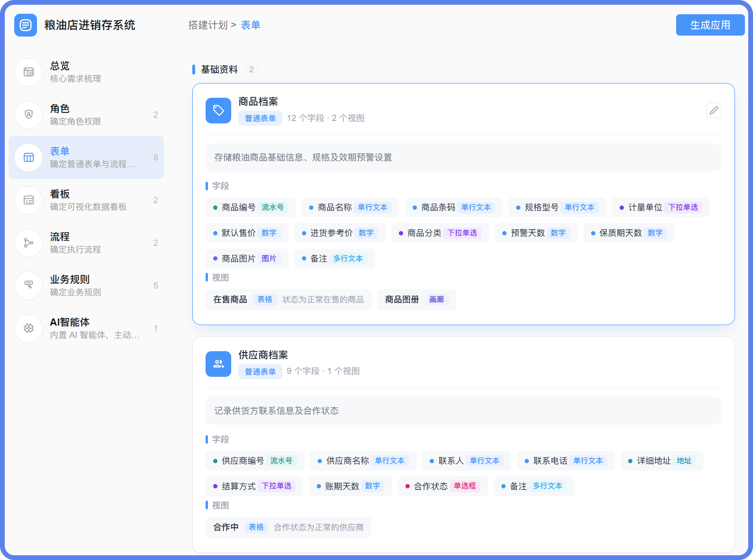Select the 商品编号 field chip

click(251, 207)
